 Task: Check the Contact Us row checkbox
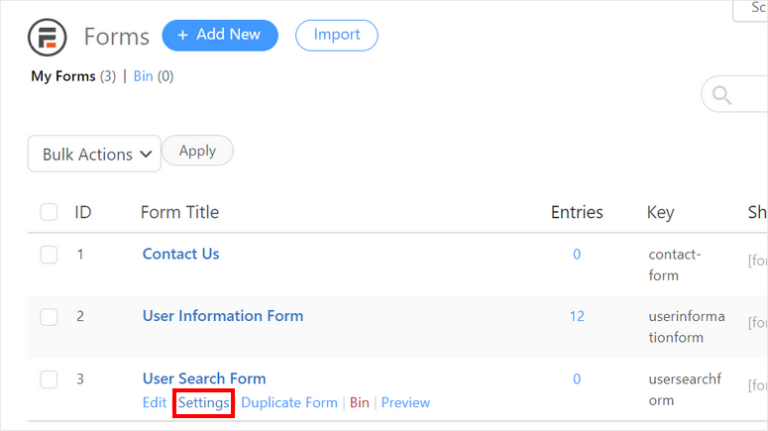pyautogui.click(x=49, y=254)
